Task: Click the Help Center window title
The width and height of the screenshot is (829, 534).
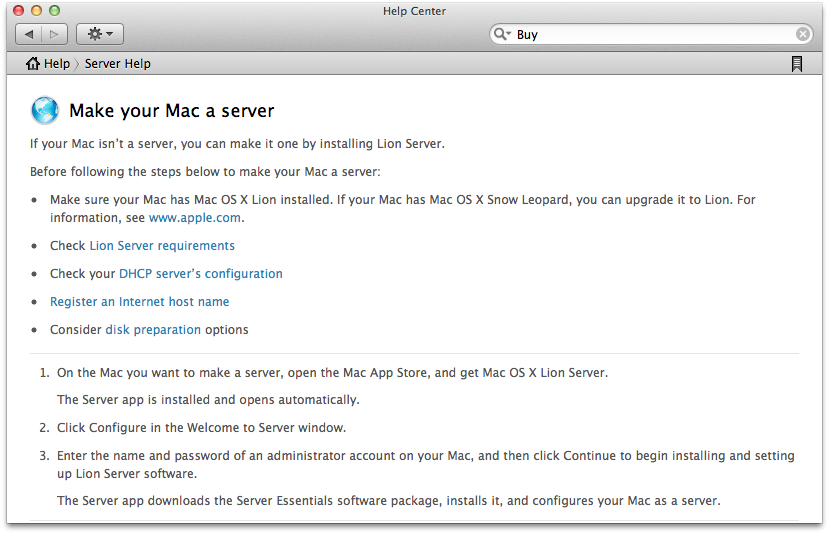Action: coord(414,11)
